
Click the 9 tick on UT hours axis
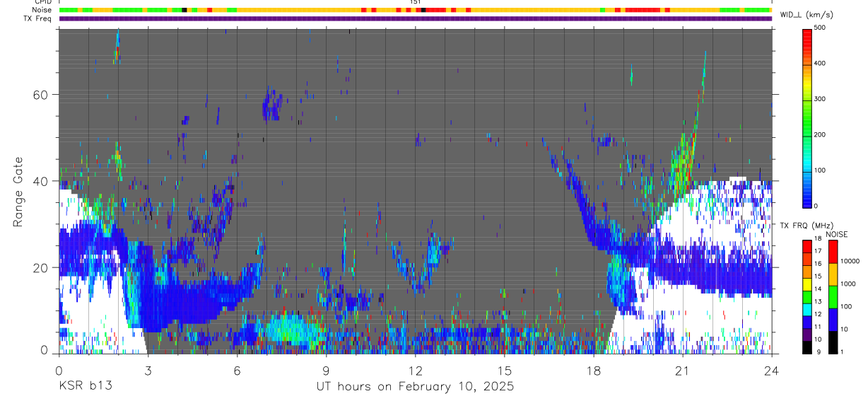[x=326, y=369]
